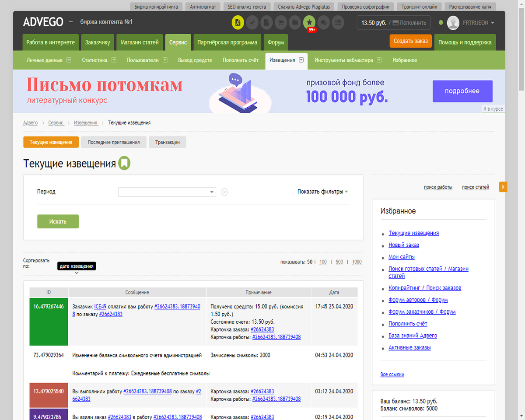Open the chat bubbles messages icon

pyautogui.click(x=324, y=22)
